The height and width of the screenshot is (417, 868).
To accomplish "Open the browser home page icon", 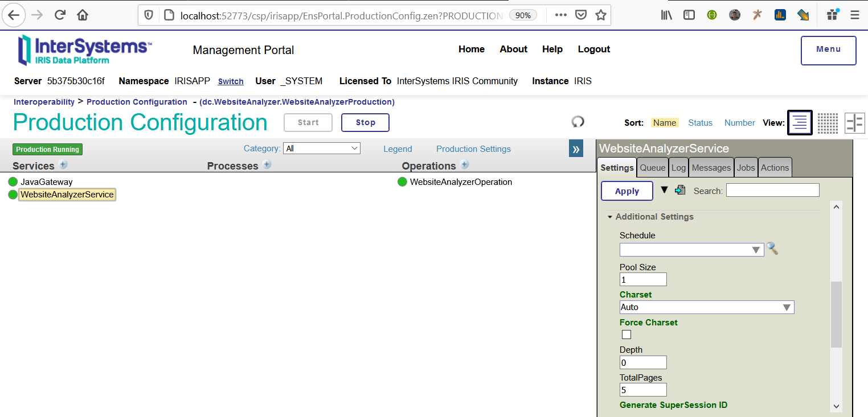I will tap(83, 15).
